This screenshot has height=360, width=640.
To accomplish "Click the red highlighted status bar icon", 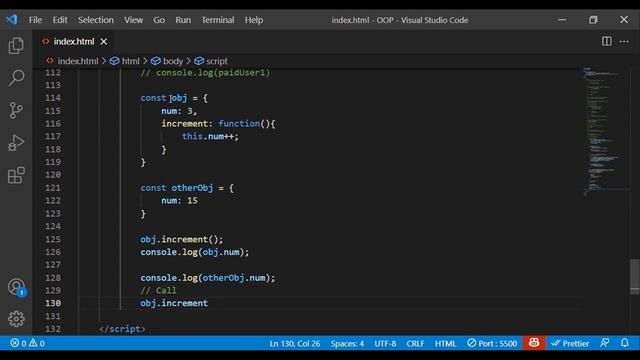I will click(x=534, y=343).
